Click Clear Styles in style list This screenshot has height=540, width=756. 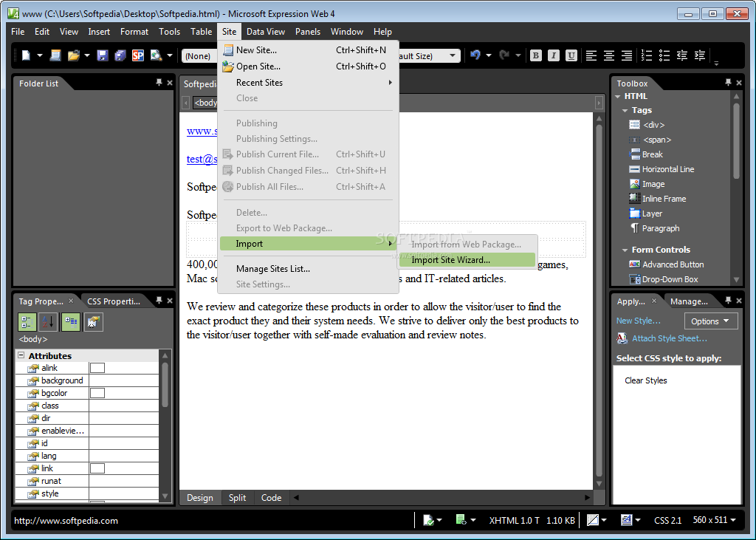645,380
